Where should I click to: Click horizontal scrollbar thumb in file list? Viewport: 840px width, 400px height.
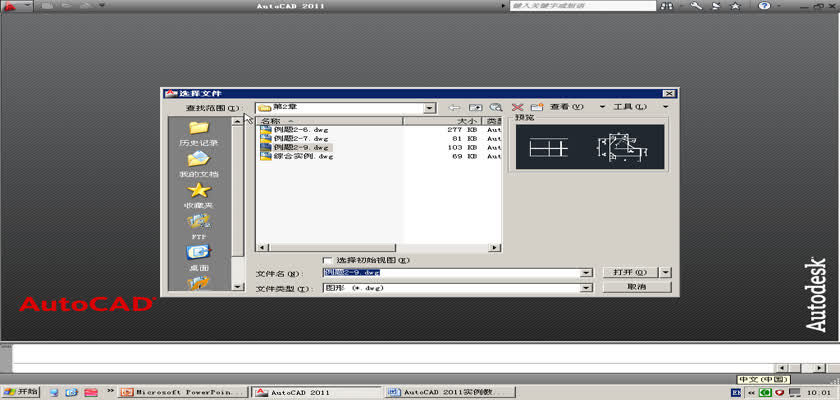332,247
